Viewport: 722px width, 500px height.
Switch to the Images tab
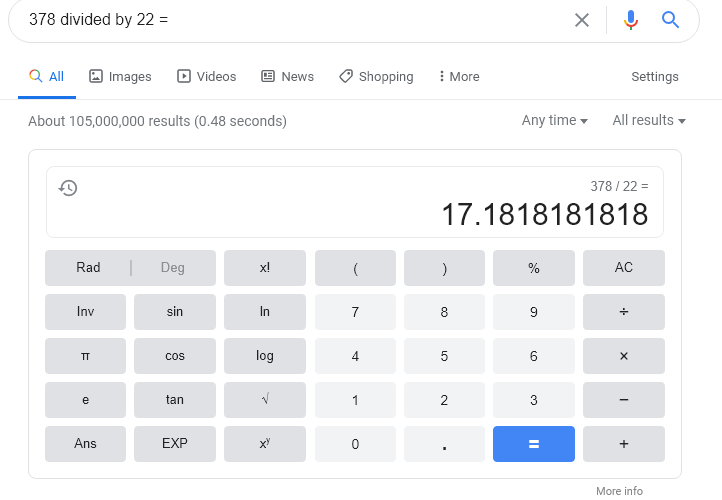pyautogui.click(x=120, y=76)
